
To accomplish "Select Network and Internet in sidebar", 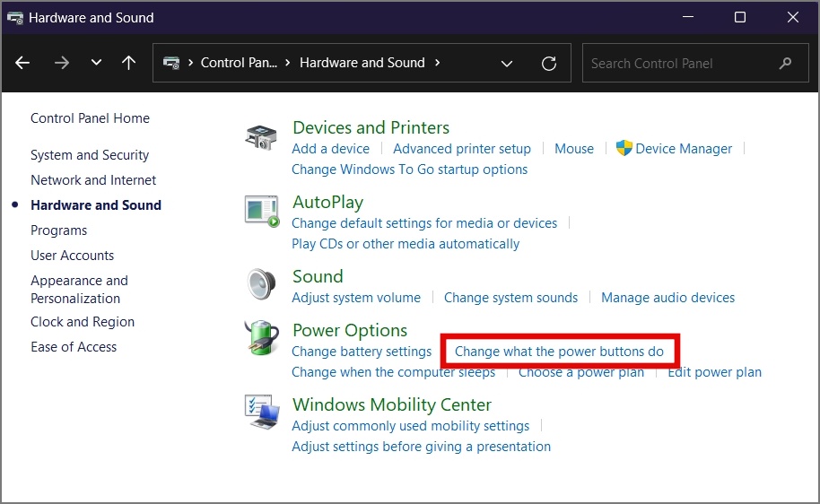I will (93, 180).
